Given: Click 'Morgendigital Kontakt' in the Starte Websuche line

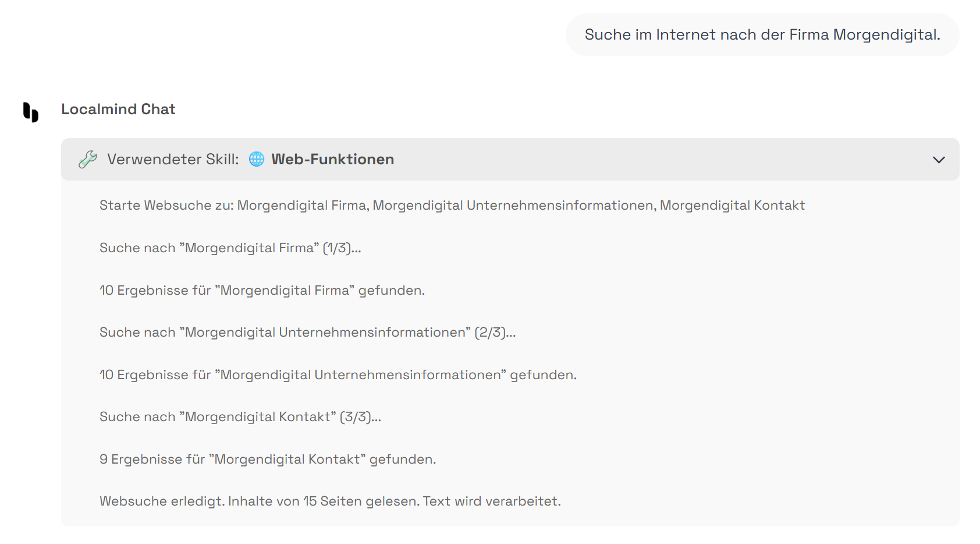Looking at the screenshot, I should click(x=732, y=205).
